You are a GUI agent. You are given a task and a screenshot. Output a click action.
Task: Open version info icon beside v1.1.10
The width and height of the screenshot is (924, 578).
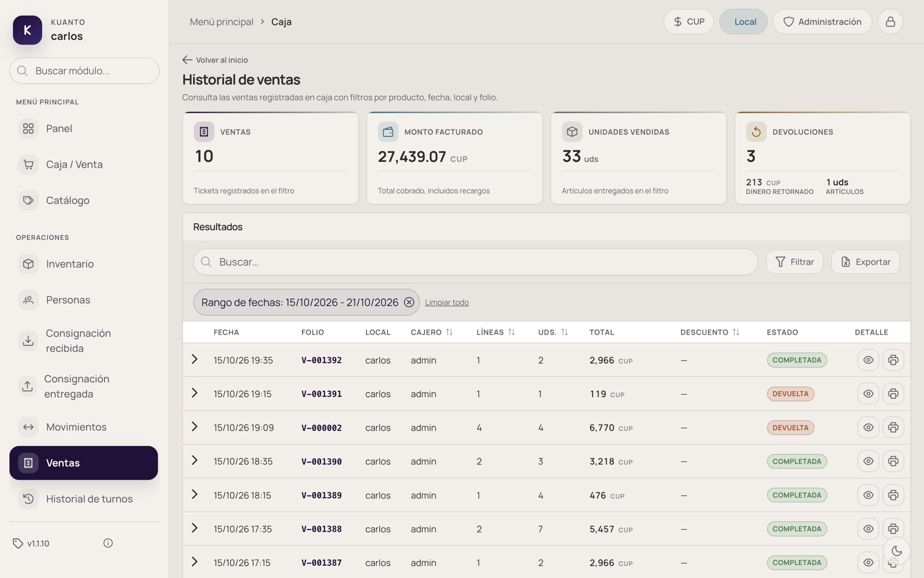point(108,543)
